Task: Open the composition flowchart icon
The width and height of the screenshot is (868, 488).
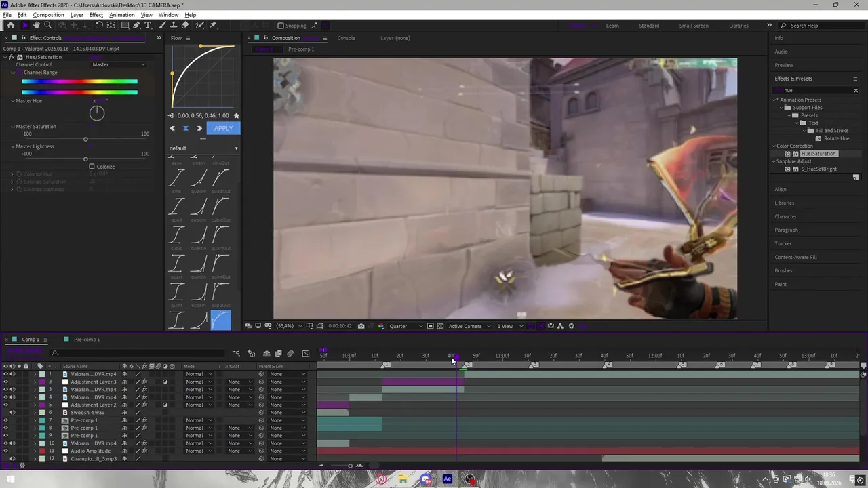Action: click(x=561, y=326)
